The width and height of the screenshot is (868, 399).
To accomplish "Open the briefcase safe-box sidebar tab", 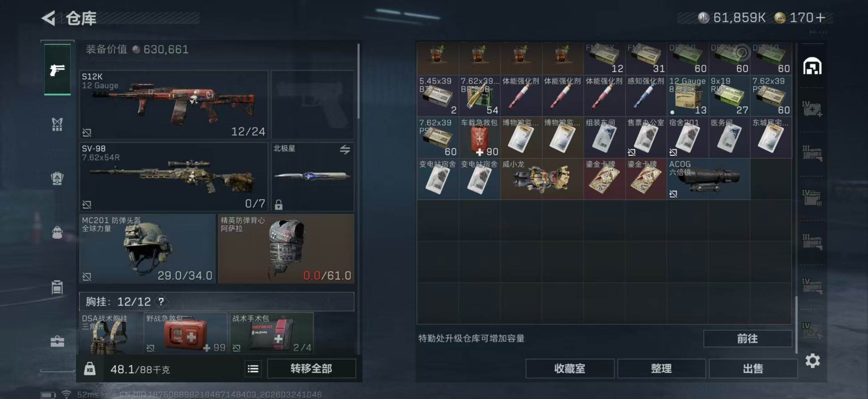I will coord(57,342).
